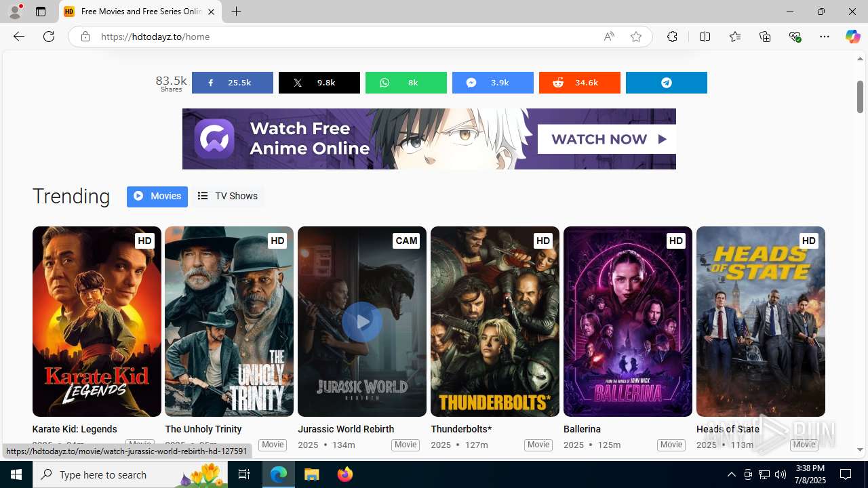868x488 pixels.
Task: Click the Ballerina title link
Action: [x=583, y=429]
